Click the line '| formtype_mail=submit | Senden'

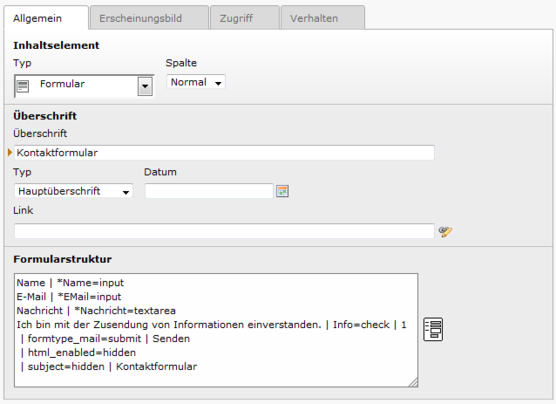click(x=105, y=338)
